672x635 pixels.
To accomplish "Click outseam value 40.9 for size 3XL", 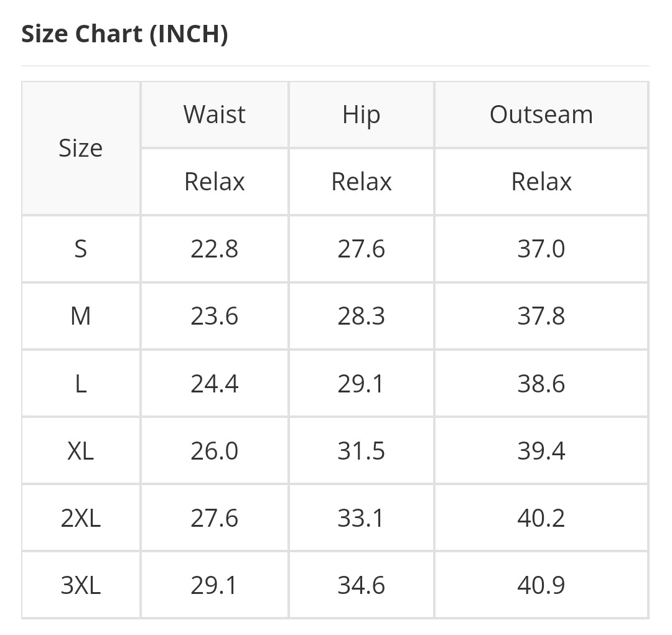I will 541,585.
